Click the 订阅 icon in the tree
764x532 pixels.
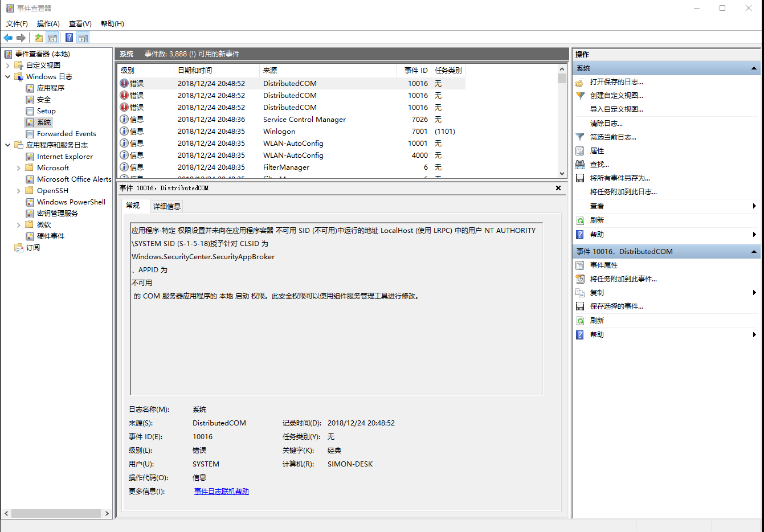[x=18, y=248]
